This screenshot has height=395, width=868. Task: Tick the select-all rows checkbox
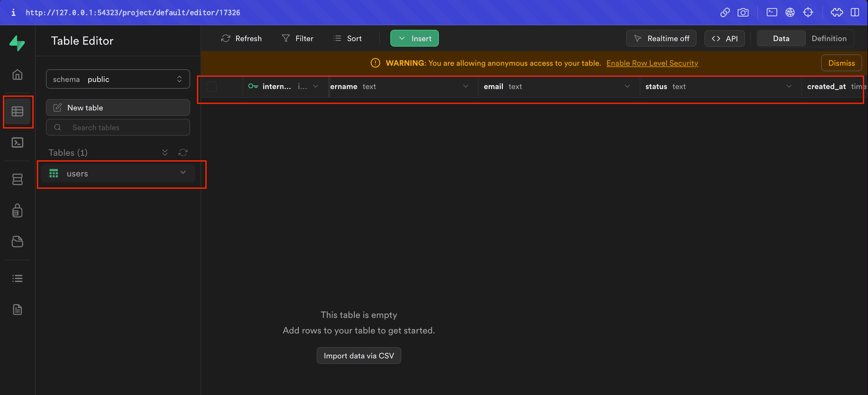211,87
